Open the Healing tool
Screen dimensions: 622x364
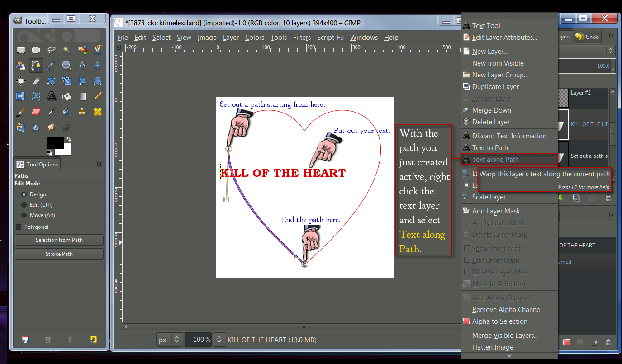(x=97, y=111)
